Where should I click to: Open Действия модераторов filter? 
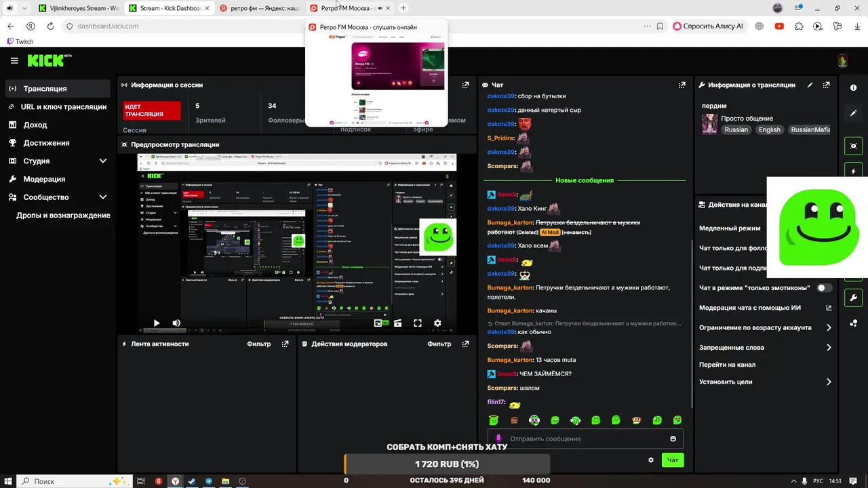439,344
